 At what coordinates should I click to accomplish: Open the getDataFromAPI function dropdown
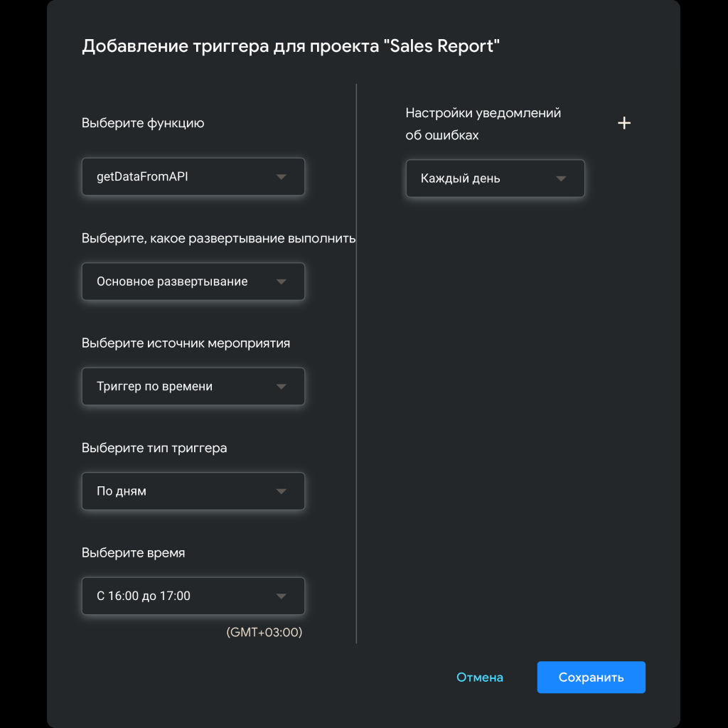click(185, 177)
